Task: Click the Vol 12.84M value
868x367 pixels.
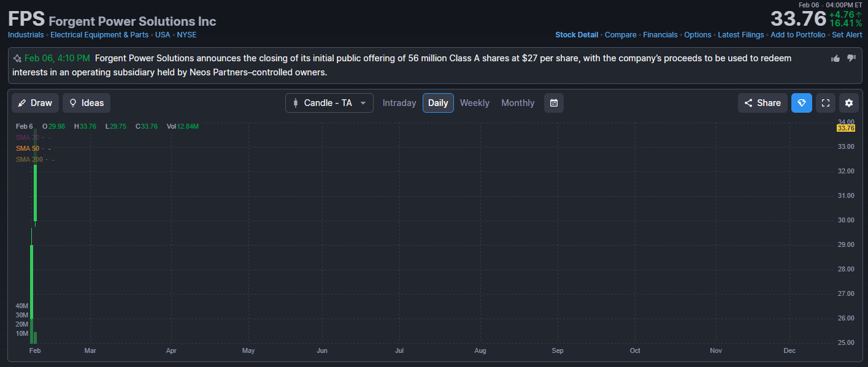Action: pyautogui.click(x=183, y=126)
